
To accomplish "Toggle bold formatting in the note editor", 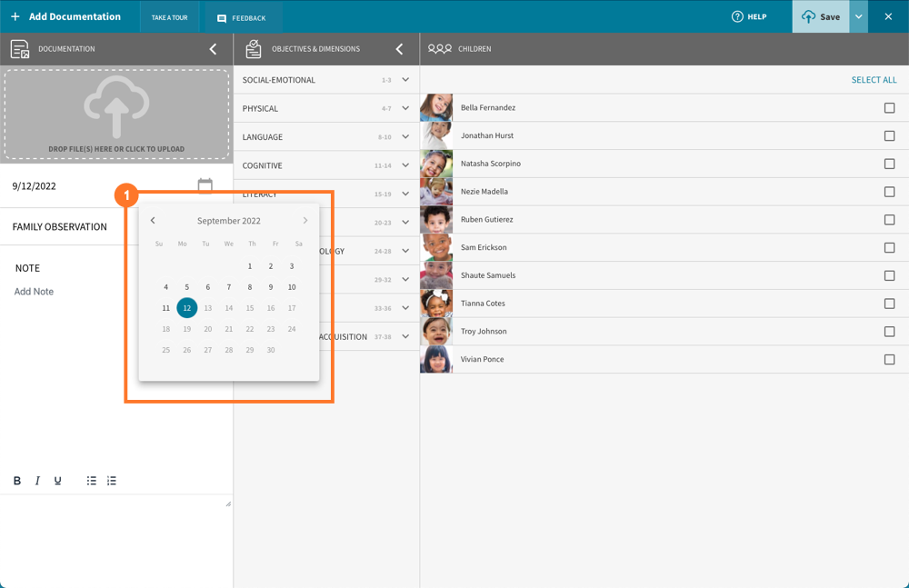I will [16, 481].
